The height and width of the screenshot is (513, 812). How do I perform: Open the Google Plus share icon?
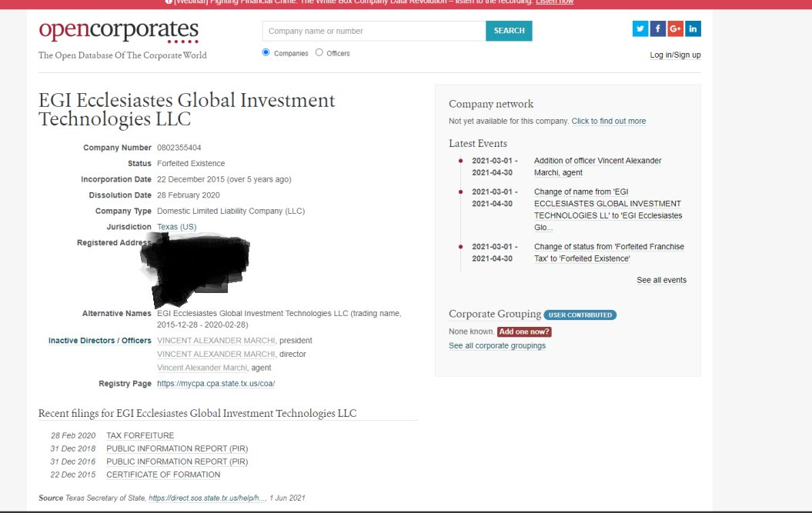(x=675, y=28)
